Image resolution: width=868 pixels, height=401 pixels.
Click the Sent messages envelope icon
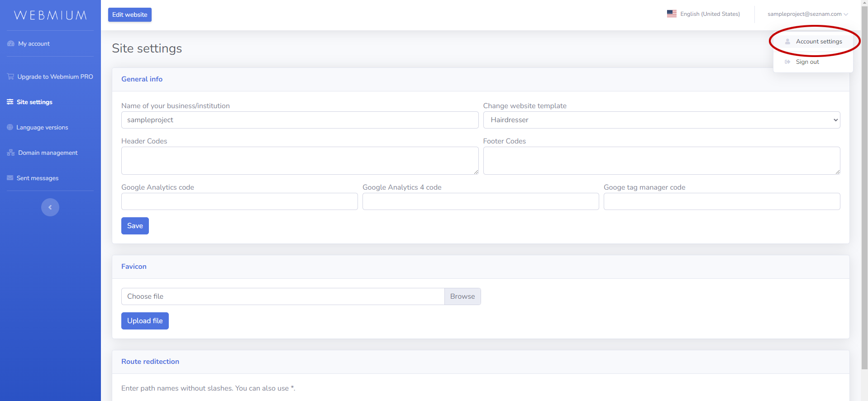[10, 178]
